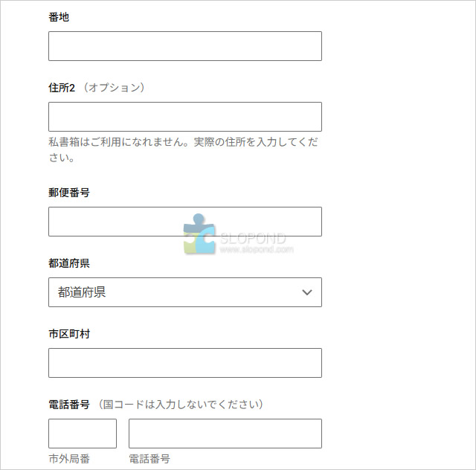The image size is (476, 470).
Task: Click the 市外局番 caption below the box
Action: pos(69,459)
